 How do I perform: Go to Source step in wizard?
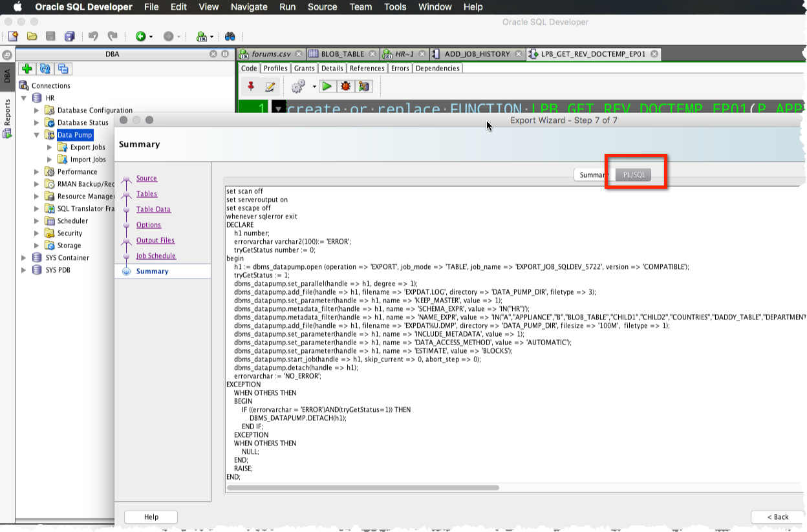147,178
